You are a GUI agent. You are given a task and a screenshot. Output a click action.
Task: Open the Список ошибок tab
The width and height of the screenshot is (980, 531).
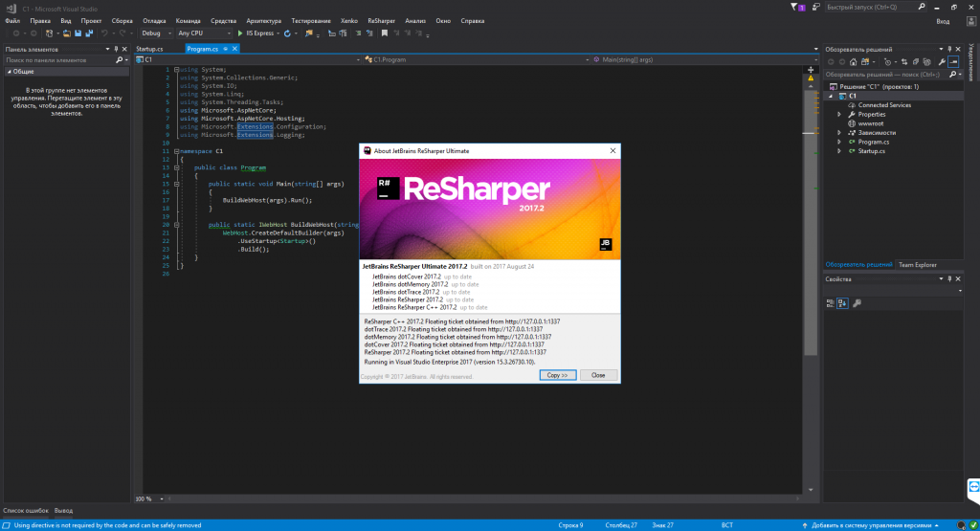(x=26, y=510)
